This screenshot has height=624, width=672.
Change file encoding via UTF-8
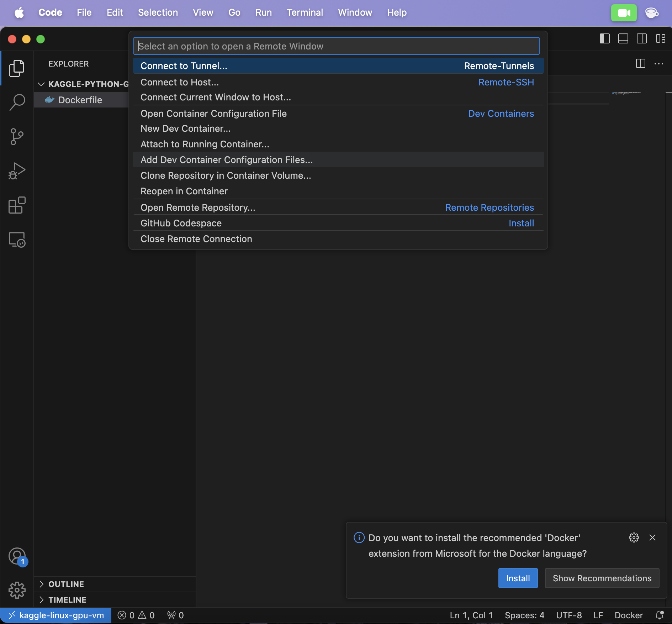coord(569,615)
